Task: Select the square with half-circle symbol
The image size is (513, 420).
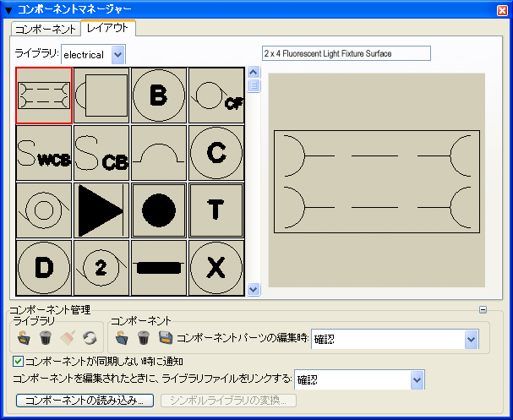Action: [x=101, y=95]
